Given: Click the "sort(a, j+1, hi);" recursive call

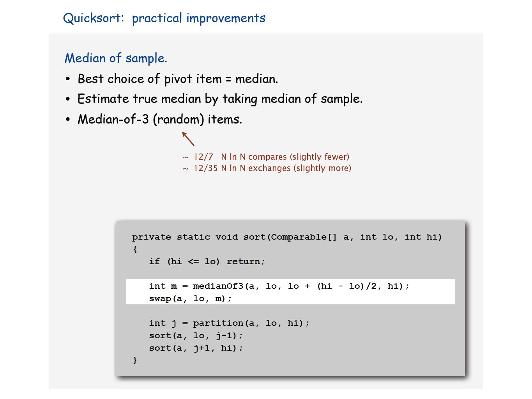Looking at the screenshot, I should [196, 348].
